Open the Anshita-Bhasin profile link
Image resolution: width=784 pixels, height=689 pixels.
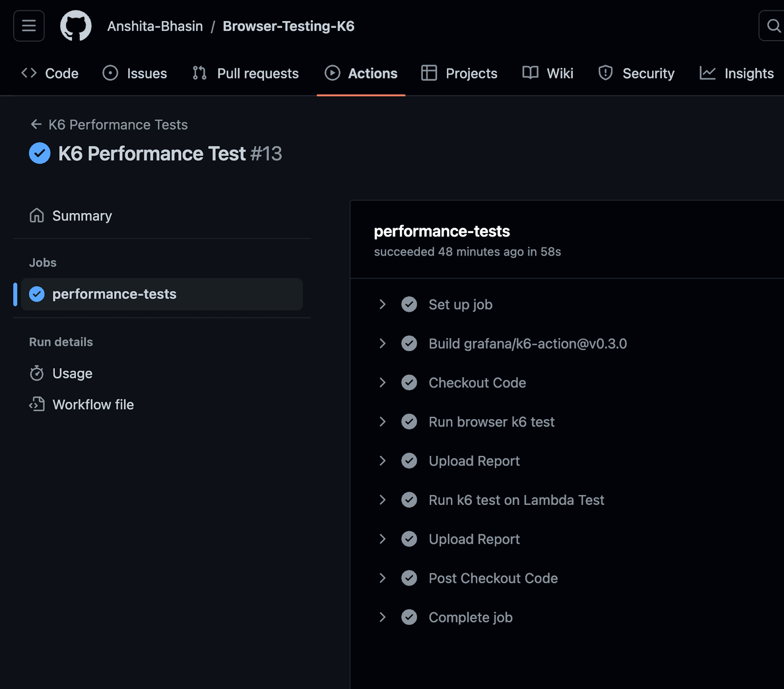[x=154, y=25]
